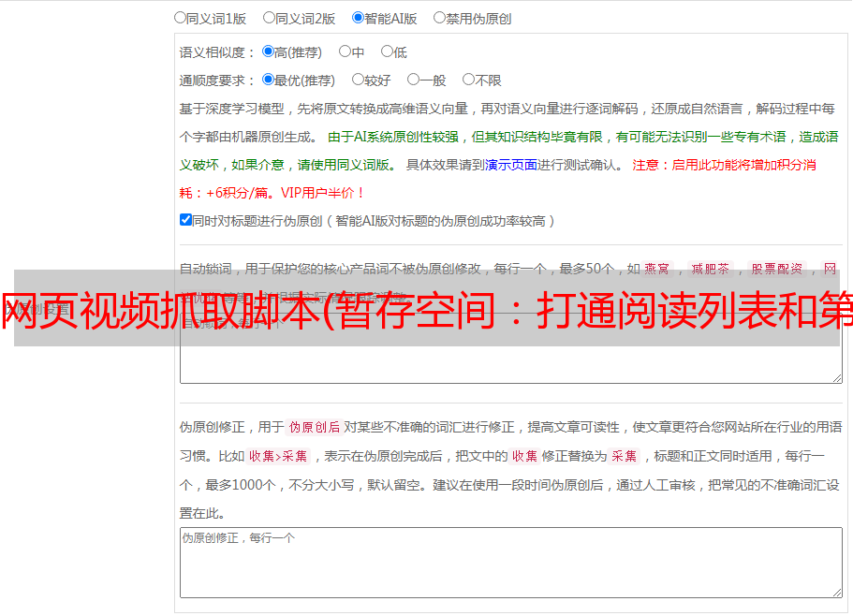The height and width of the screenshot is (616, 853).
Task: Select 禁用伪原创 to disable rewriting
Action: (439, 17)
